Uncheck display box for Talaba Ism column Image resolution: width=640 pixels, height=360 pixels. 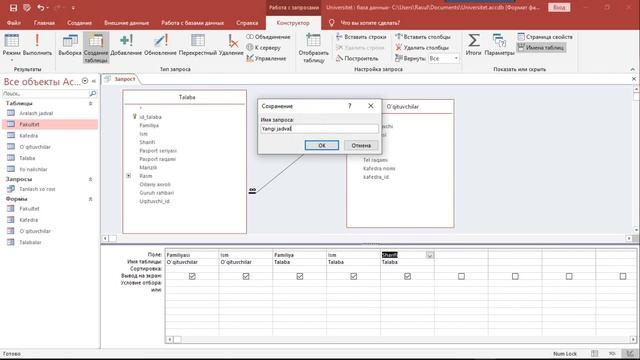tap(353, 276)
